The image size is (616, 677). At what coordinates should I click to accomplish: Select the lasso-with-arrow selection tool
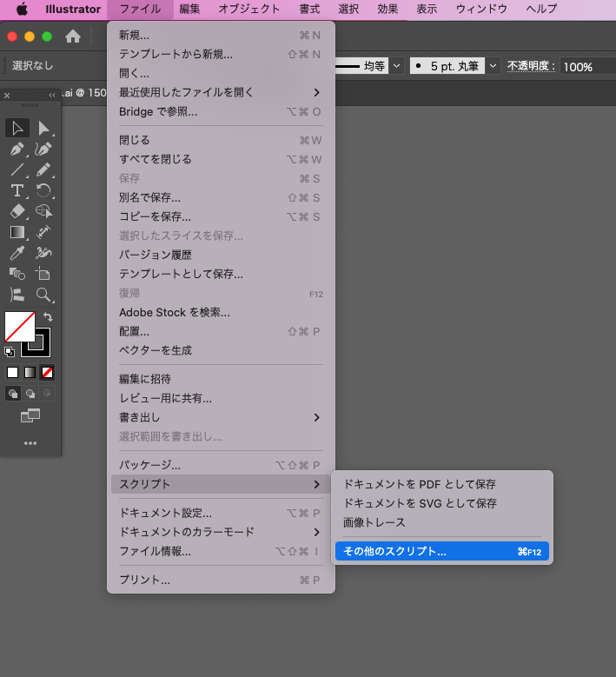tap(43, 211)
